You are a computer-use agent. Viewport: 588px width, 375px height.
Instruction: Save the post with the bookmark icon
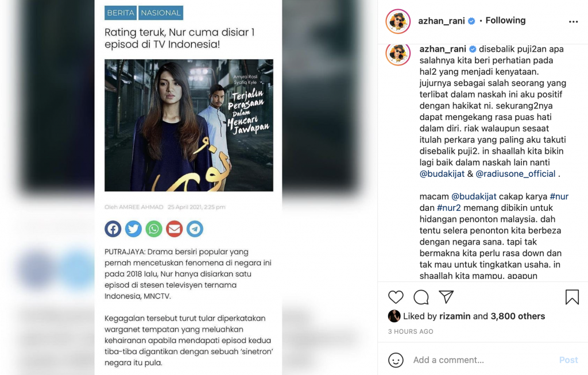[572, 297]
